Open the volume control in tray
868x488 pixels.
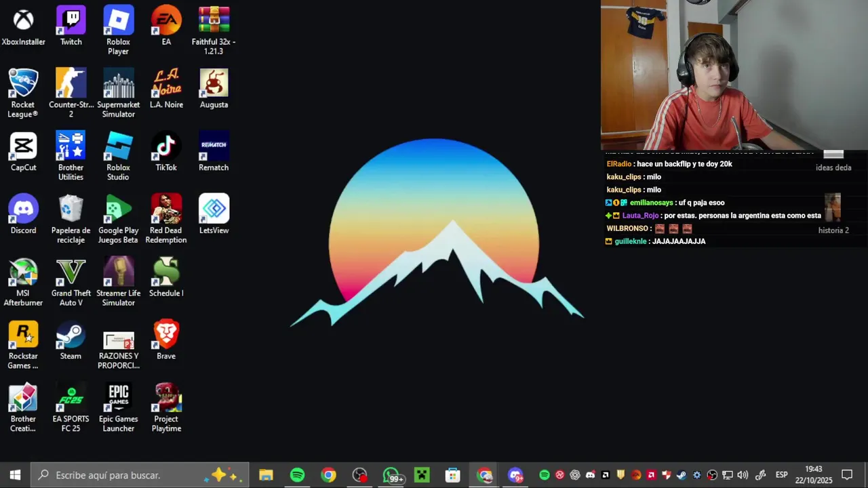tap(743, 475)
